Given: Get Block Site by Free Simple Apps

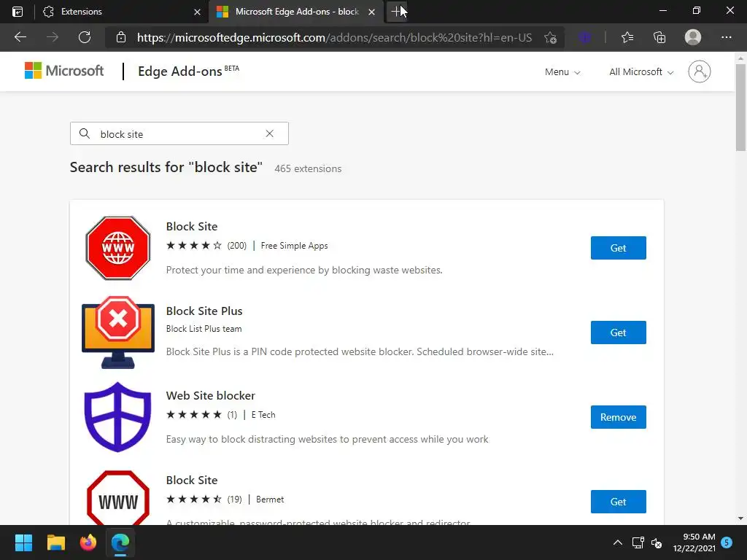Looking at the screenshot, I should pos(618,248).
